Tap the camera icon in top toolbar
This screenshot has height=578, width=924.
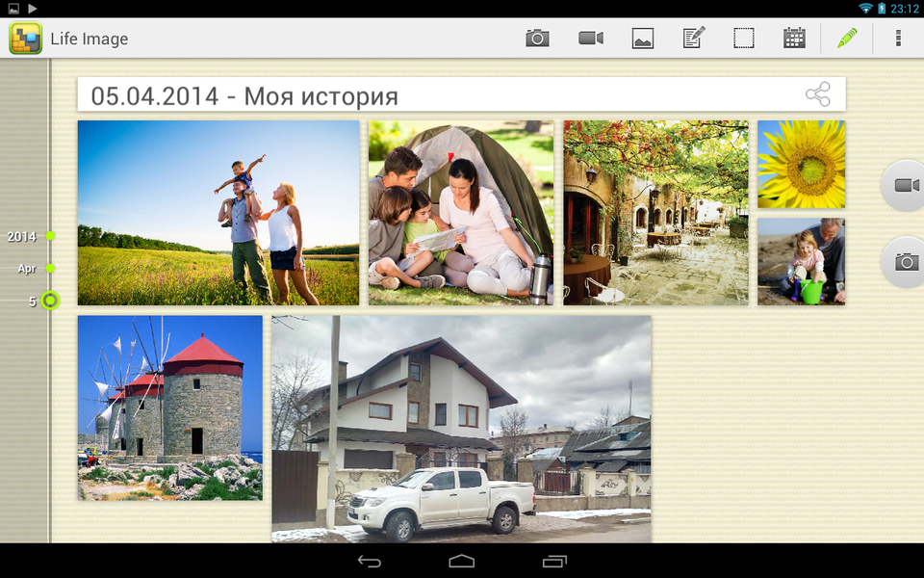[x=537, y=39]
